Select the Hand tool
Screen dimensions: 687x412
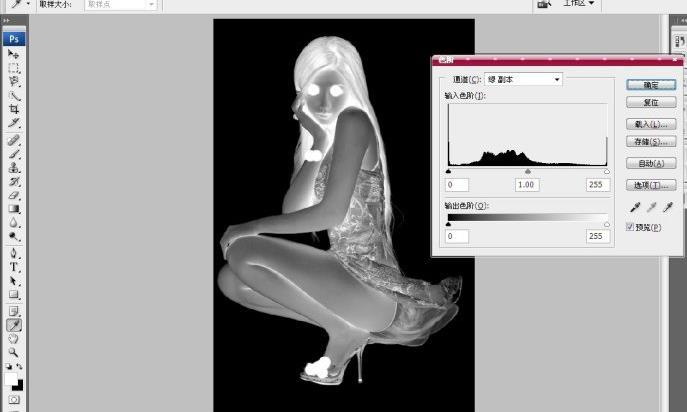13,338
